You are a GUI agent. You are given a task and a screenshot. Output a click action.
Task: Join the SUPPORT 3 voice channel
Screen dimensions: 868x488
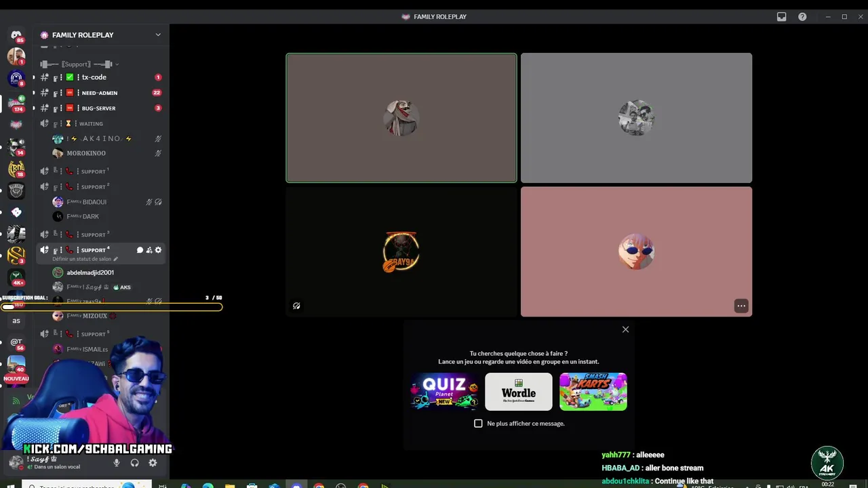tap(102, 235)
